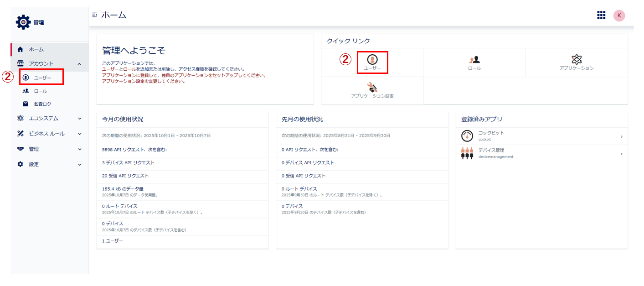
Task: Click the デバイス管理 plug icon
Action: pos(467,153)
